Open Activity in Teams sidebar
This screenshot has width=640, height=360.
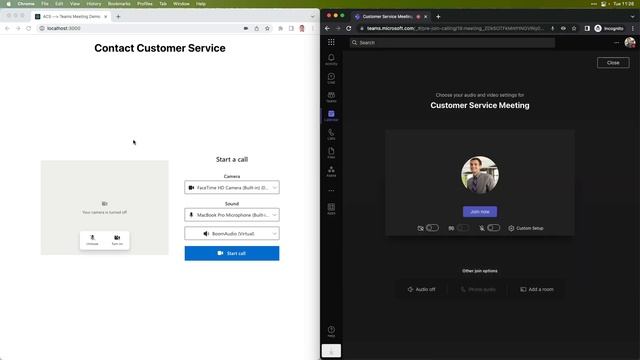pyautogui.click(x=331, y=60)
